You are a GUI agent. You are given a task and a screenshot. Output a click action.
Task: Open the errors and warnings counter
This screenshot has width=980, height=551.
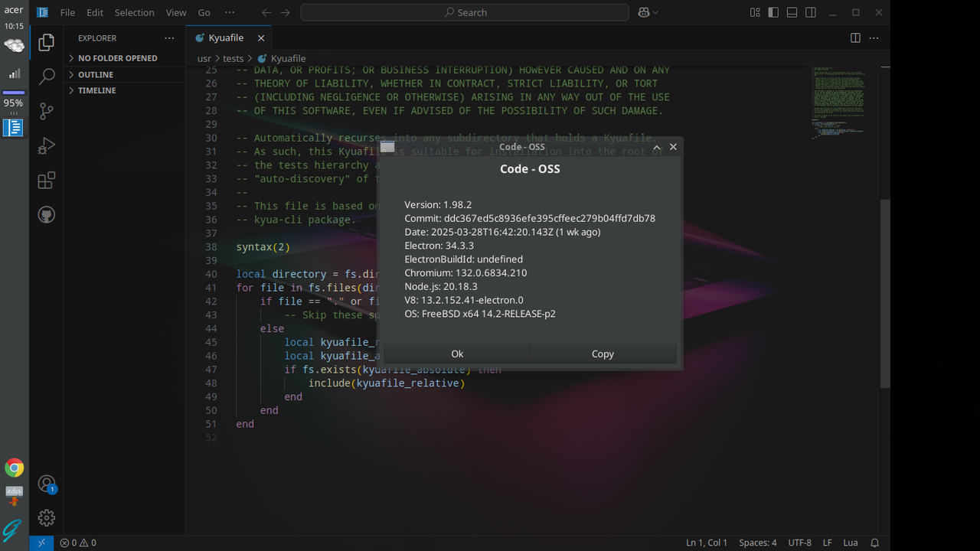(x=78, y=543)
